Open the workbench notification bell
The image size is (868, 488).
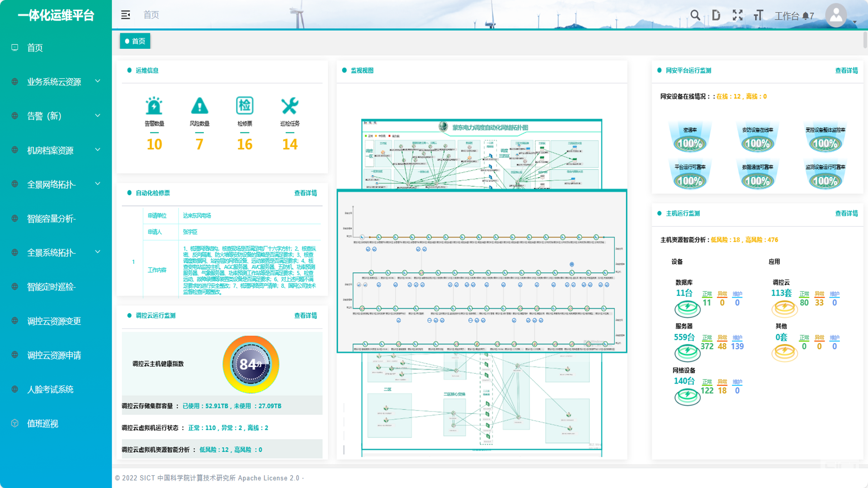click(805, 16)
